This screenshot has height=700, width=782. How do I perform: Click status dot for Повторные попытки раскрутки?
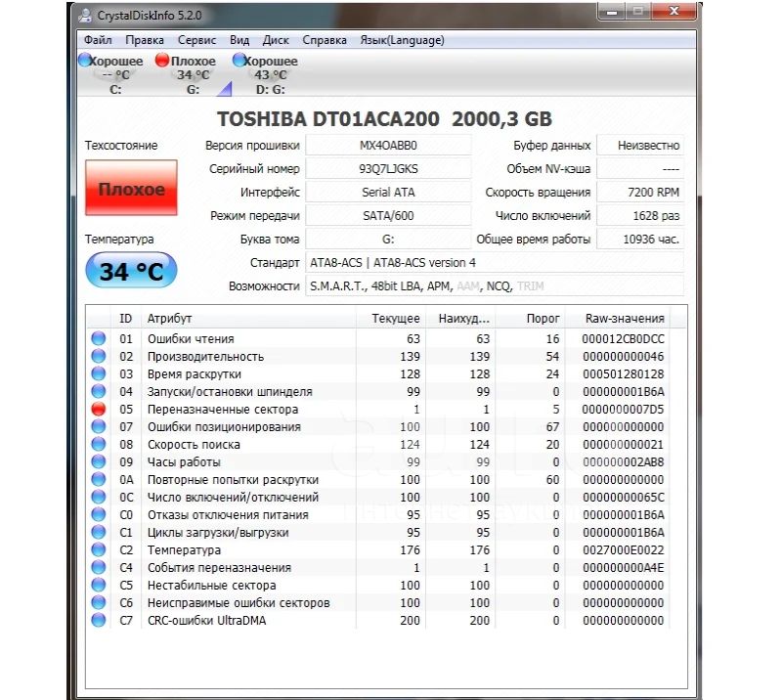(99, 479)
